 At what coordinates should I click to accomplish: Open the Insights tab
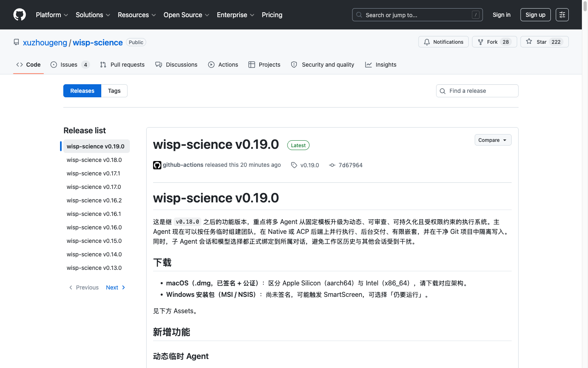click(381, 65)
